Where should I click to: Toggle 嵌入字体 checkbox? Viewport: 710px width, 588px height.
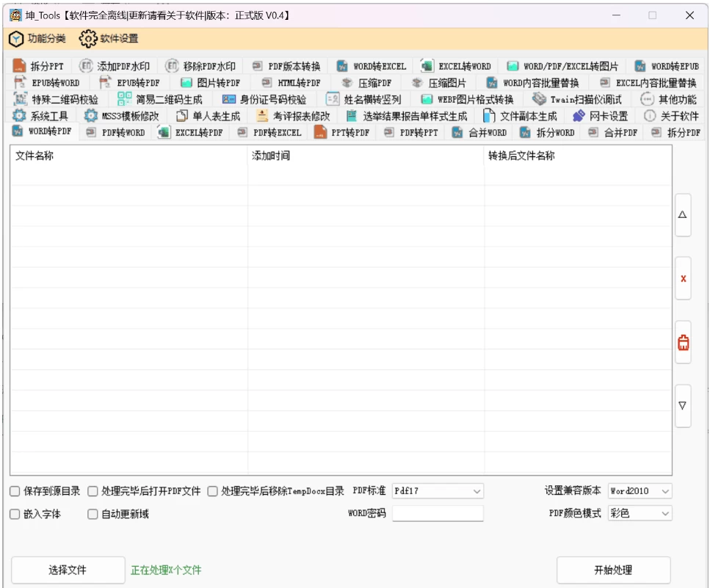(x=15, y=515)
